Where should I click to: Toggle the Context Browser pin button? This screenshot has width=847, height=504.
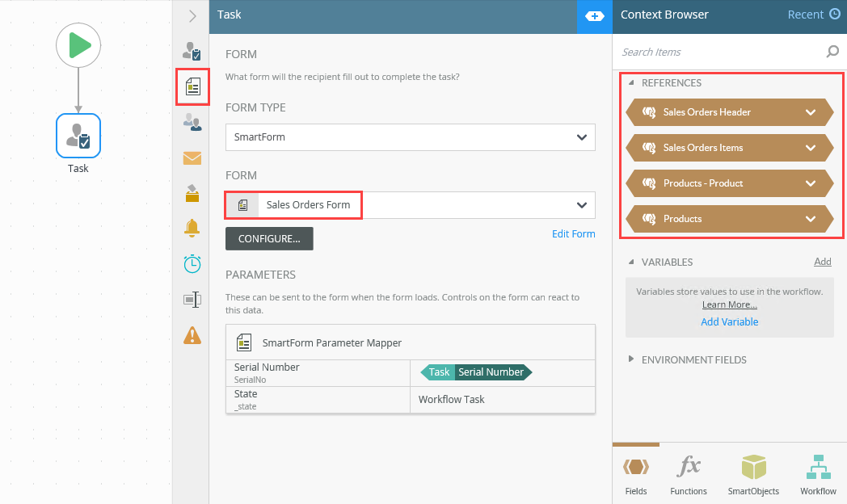(594, 15)
